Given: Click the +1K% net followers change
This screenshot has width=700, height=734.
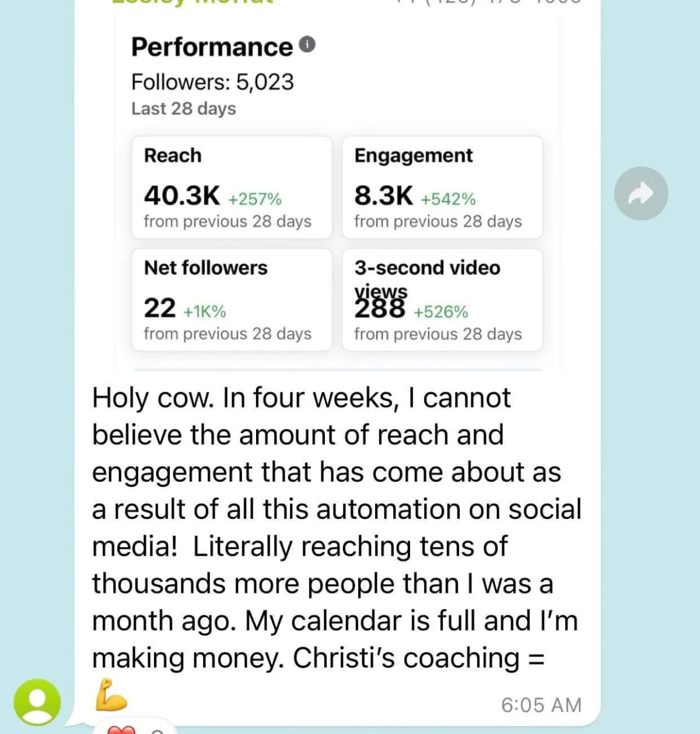Looking at the screenshot, I should coord(205,312).
